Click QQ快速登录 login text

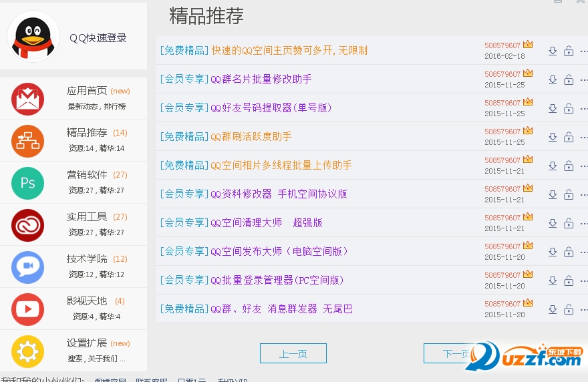tap(98, 38)
